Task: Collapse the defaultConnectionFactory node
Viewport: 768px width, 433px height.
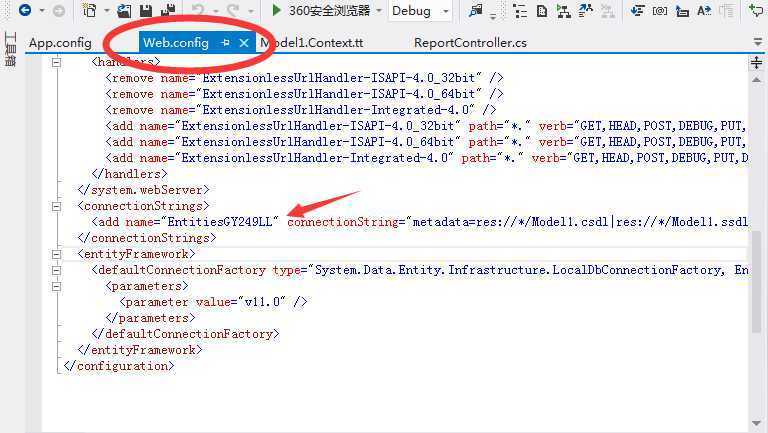Action: click(56, 270)
